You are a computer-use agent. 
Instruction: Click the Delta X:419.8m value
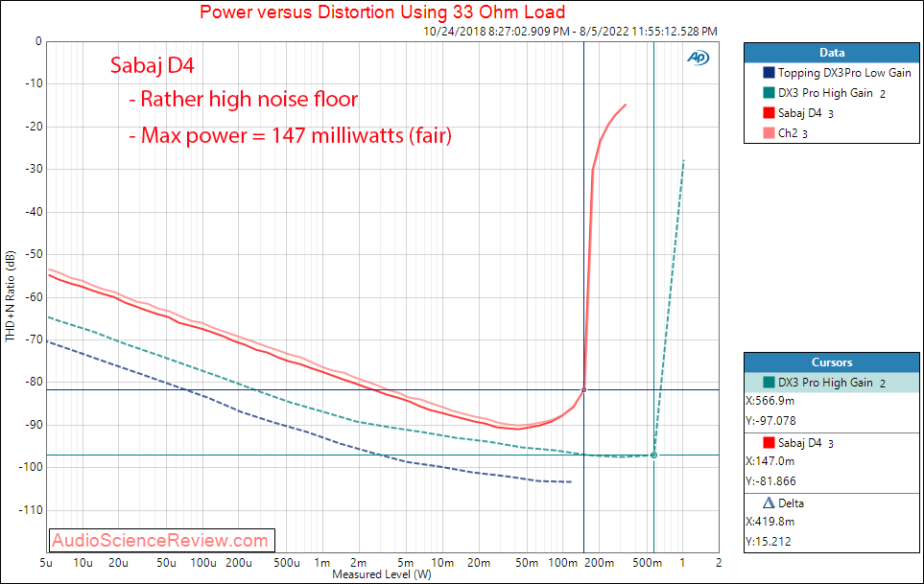point(770,522)
